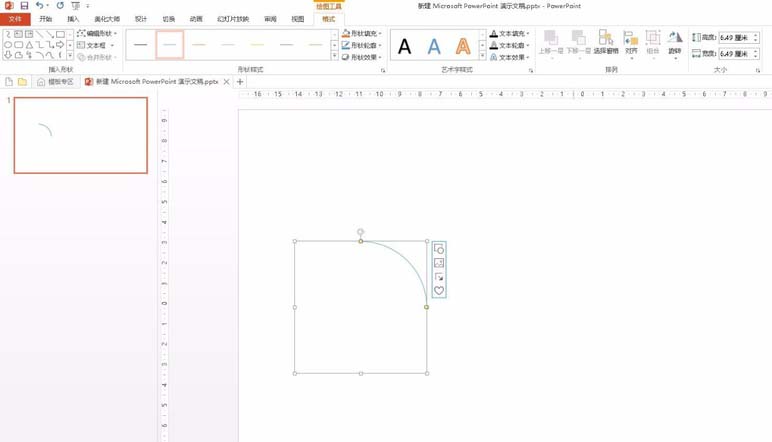Click the Edit Shape (编辑形状) button
Viewport: 772px width, 442px height.
[97, 33]
